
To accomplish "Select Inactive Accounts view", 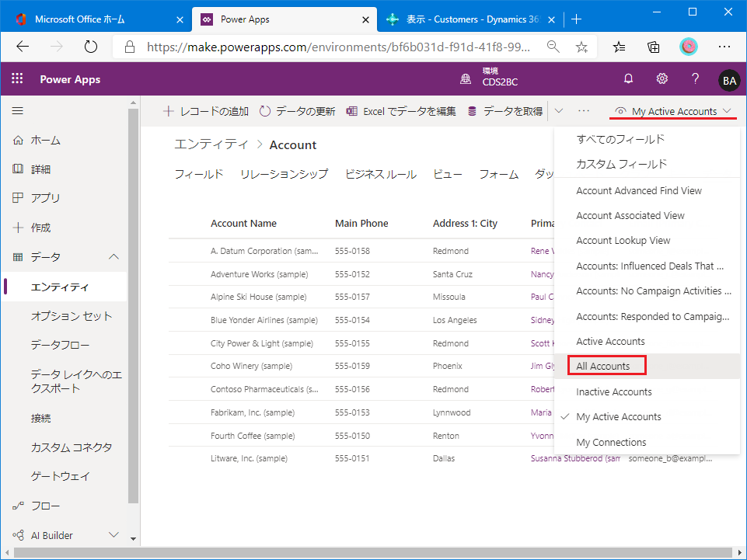I will tap(647, 392).
